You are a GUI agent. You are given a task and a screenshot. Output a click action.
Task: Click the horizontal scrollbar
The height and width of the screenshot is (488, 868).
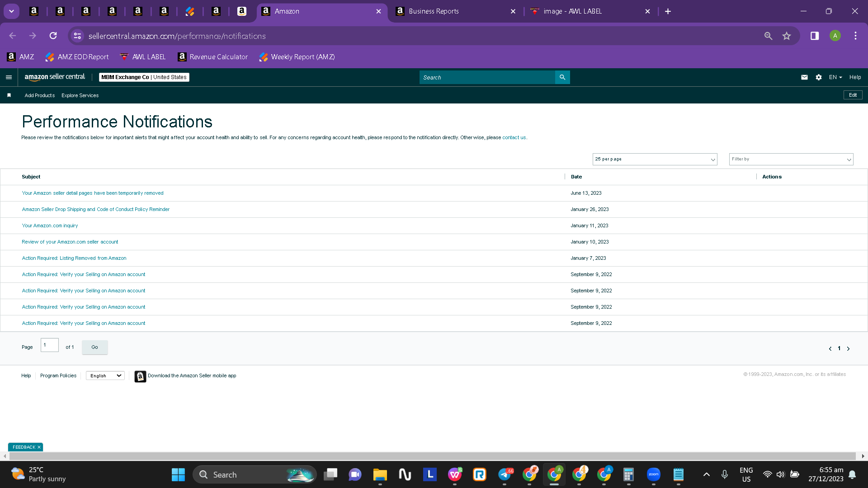click(x=433, y=456)
